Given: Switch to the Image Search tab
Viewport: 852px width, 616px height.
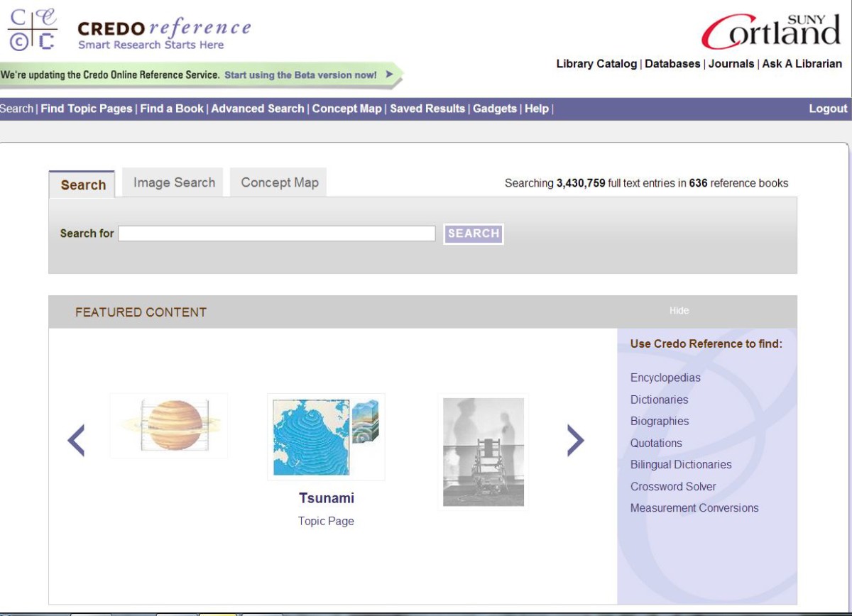Looking at the screenshot, I should tap(173, 182).
